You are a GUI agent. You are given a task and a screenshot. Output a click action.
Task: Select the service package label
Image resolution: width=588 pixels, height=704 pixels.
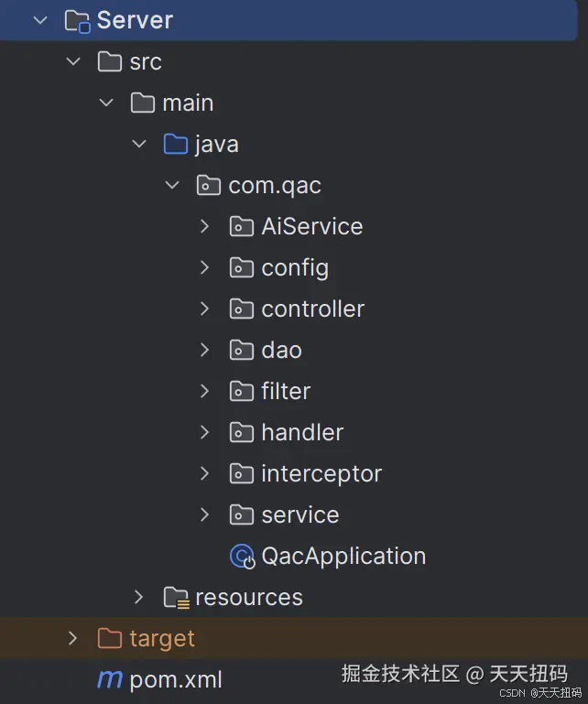299,515
